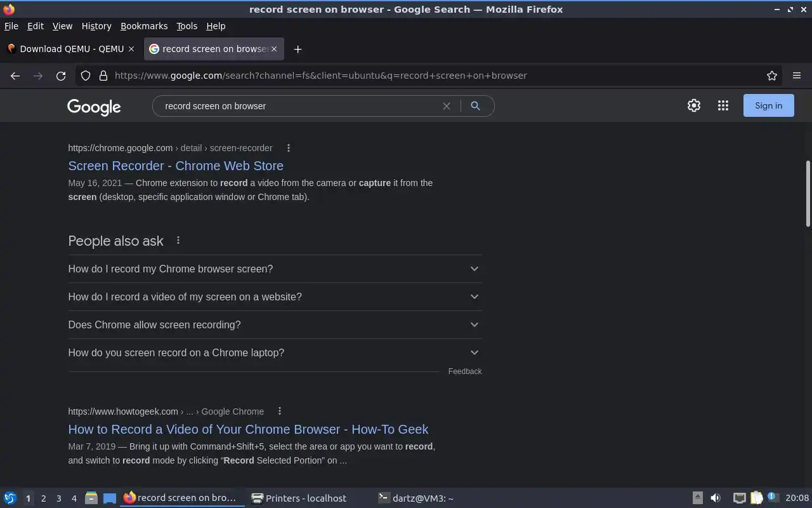Screen dimensions: 812x508
Task: Open Screen Recorder - Chrome Web Store link
Action: (x=176, y=166)
